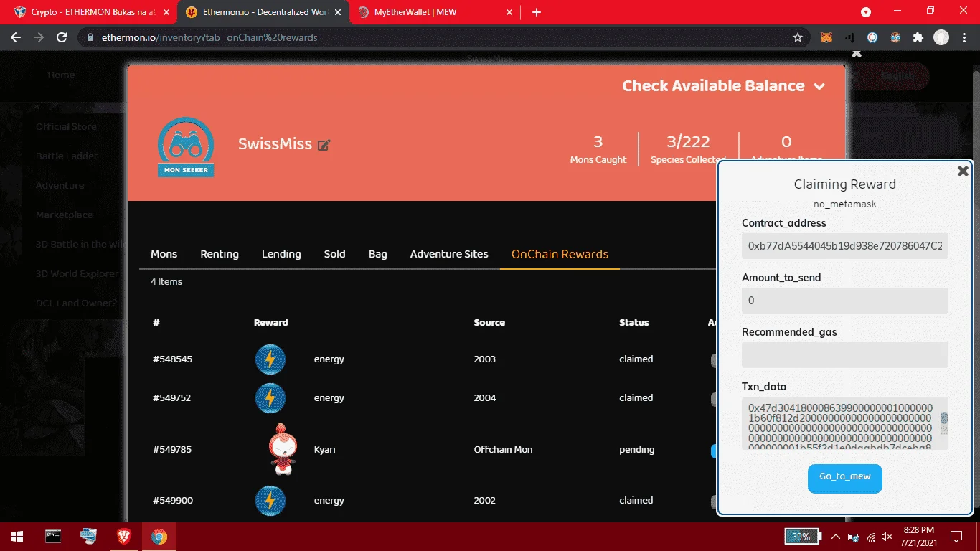The image size is (980, 551).
Task: Open the new tab plus button
Action: [537, 12]
